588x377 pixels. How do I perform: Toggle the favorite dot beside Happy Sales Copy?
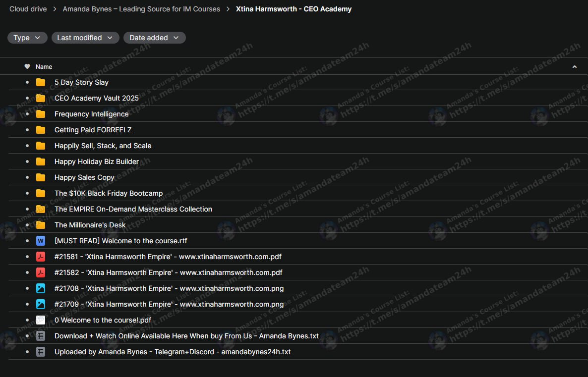coord(27,177)
